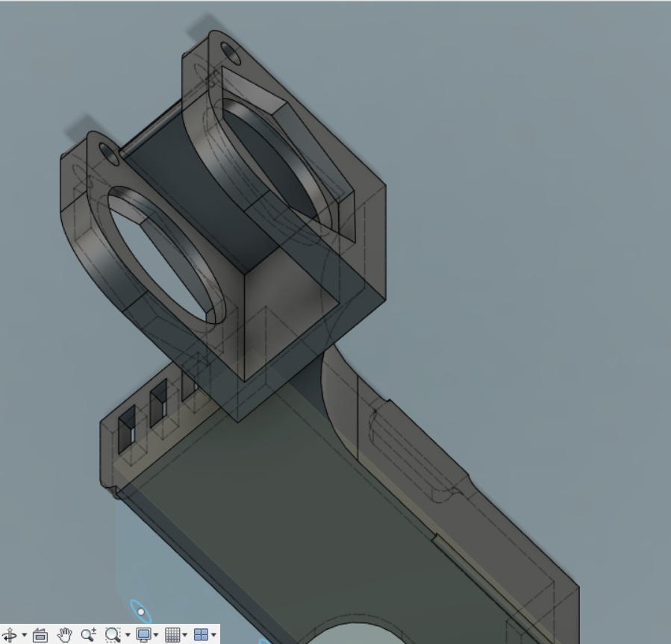The width and height of the screenshot is (671, 644).
Task: Select the Zoom magnifier tool
Action: (88, 635)
